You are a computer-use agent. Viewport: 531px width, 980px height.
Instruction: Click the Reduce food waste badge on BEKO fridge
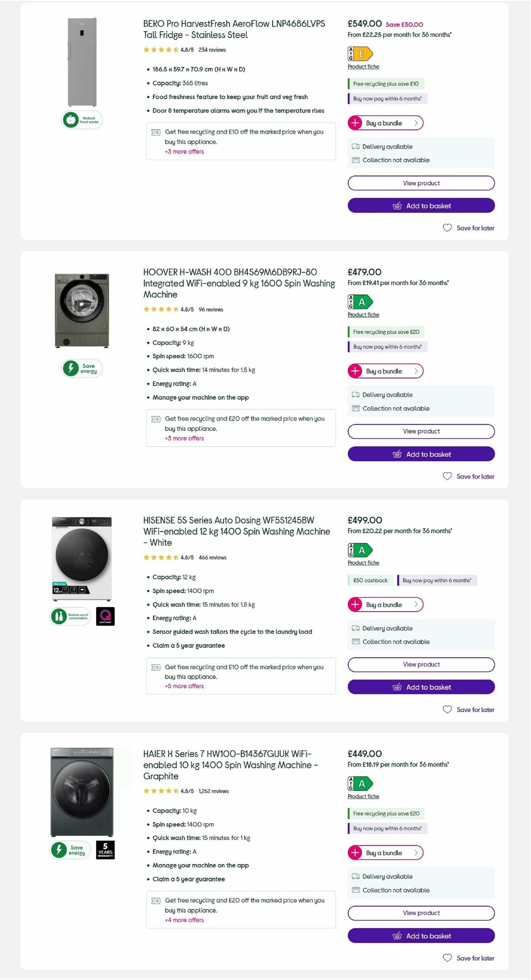pos(82,120)
